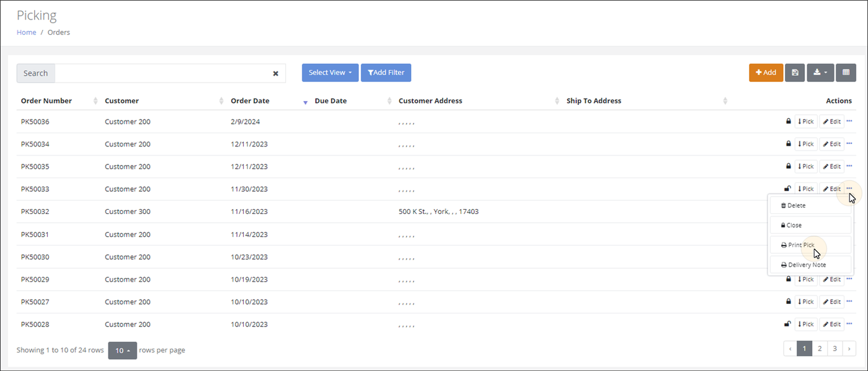Click the 11/16/2023 order date cell

tap(249, 212)
